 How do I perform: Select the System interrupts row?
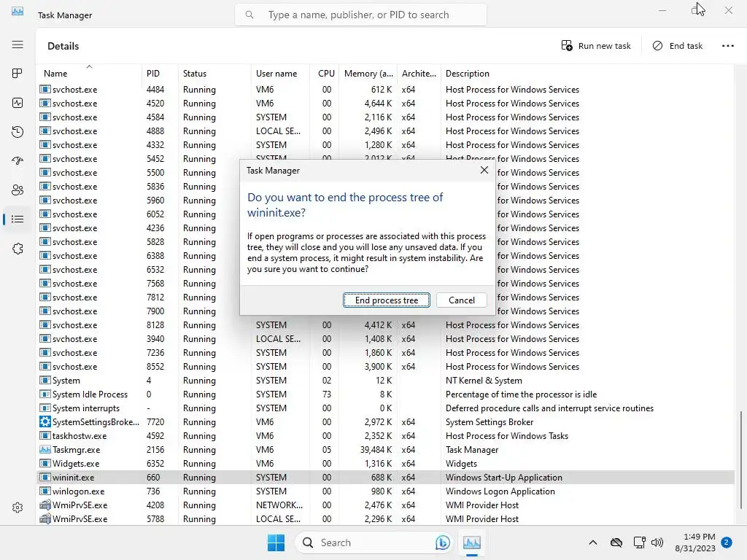tap(385, 408)
